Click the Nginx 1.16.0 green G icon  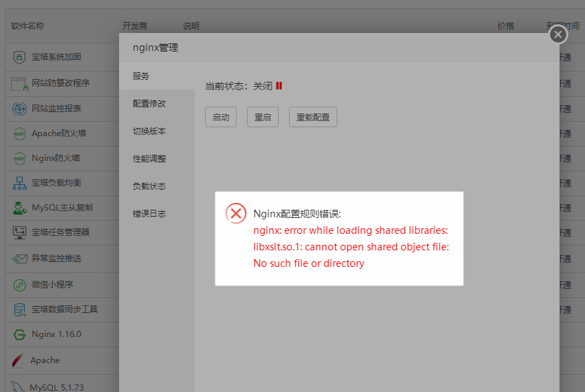(19, 334)
